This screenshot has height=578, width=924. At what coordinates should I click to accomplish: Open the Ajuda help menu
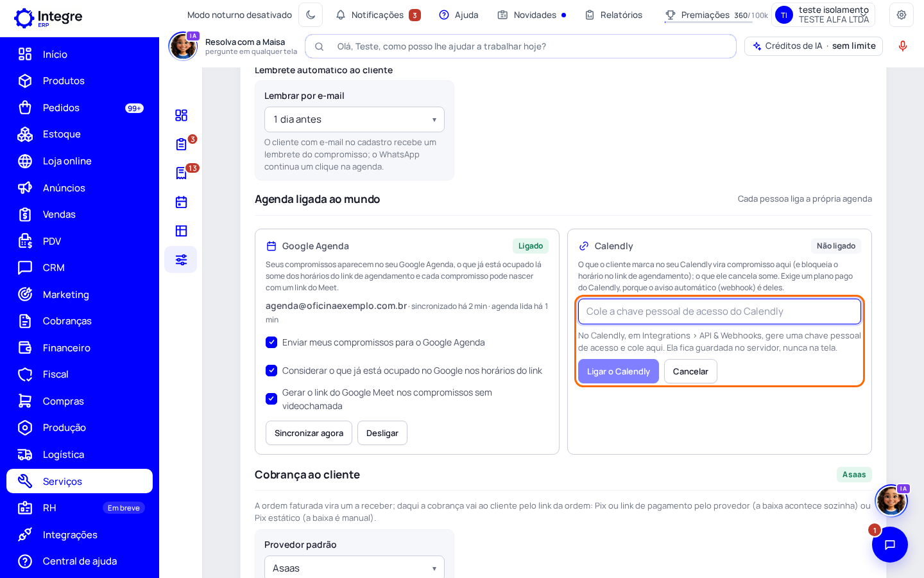point(459,15)
